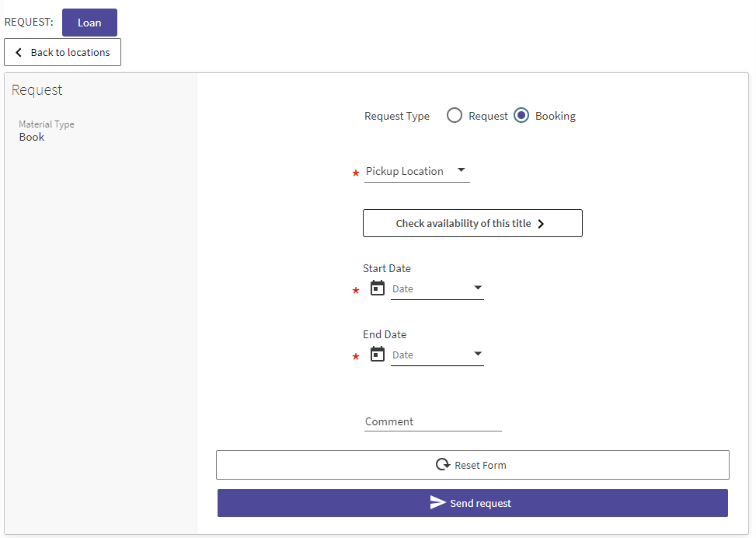Screen dimensions: 756x538
Task: Click the circular arrow reset icon
Action: [443, 465]
